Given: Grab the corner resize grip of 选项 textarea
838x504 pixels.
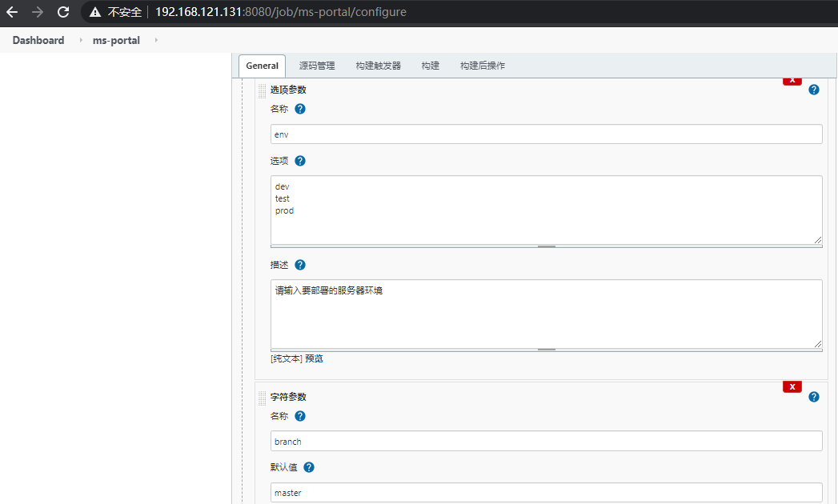Looking at the screenshot, I should (x=818, y=240).
